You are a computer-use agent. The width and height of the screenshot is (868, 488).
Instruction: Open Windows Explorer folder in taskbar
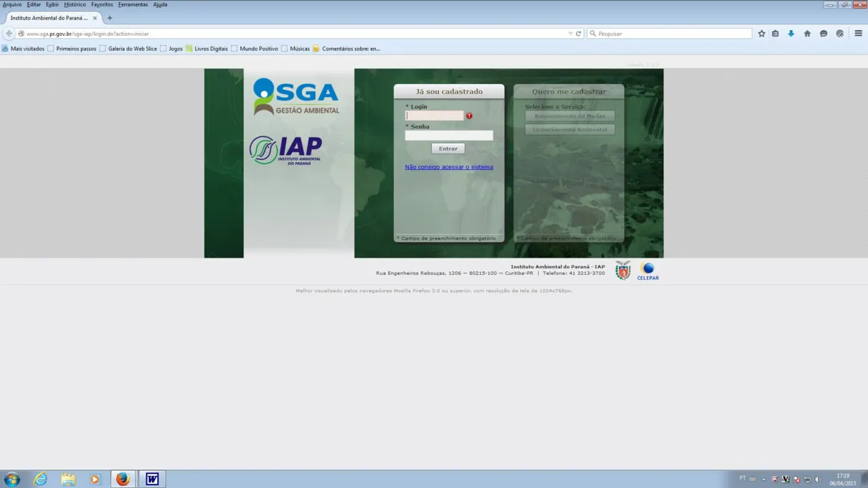click(x=68, y=479)
